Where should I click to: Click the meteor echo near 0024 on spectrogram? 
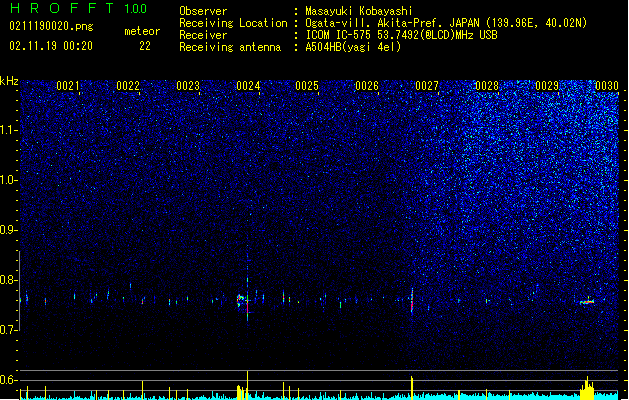click(241, 300)
